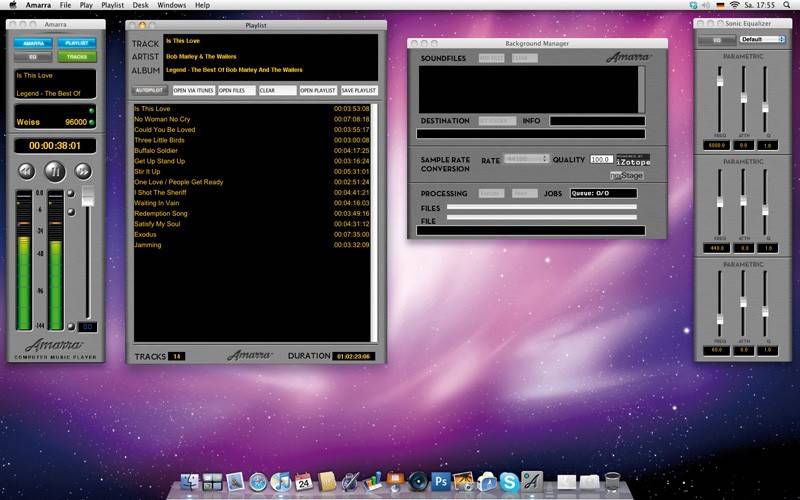
Task: Select the track 'Stir It Up'
Action: (252, 171)
